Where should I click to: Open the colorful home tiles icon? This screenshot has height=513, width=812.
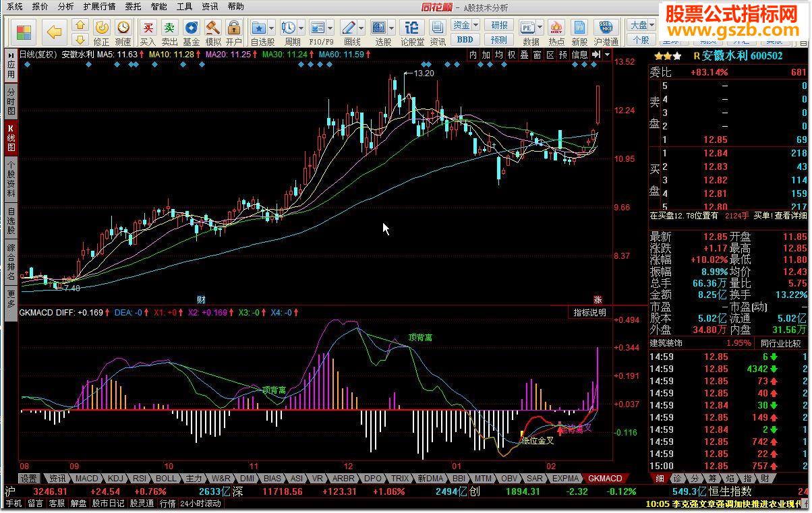click(24, 32)
